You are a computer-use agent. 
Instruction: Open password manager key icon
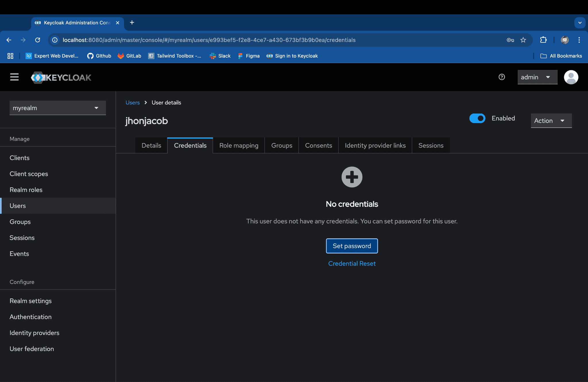click(510, 40)
